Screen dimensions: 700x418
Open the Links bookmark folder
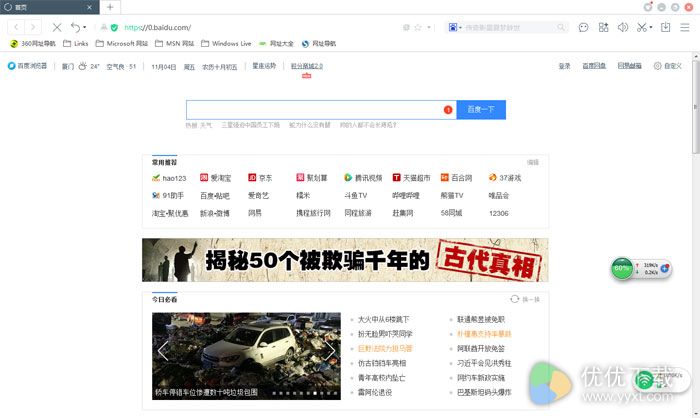click(75, 43)
